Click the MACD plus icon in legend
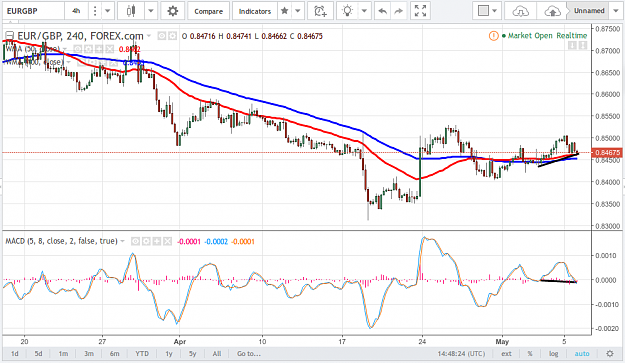625x363 pixels. tap(157, 241)
